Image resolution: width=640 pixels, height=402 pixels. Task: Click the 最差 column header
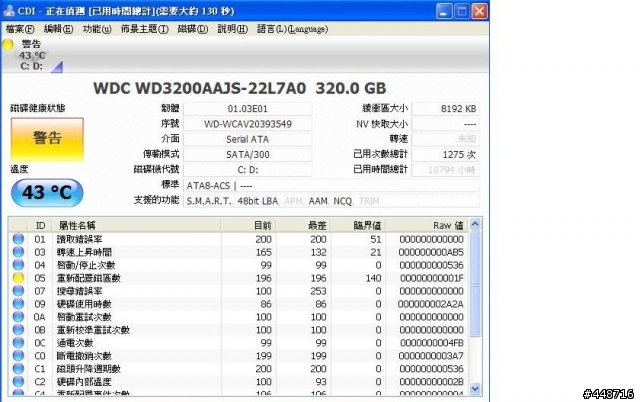(x=304, y=225)
